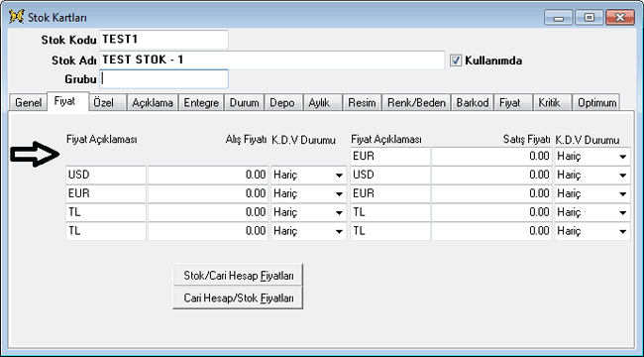Click the USD purchase Fiyat Açıklaması field

pos(106,175)
